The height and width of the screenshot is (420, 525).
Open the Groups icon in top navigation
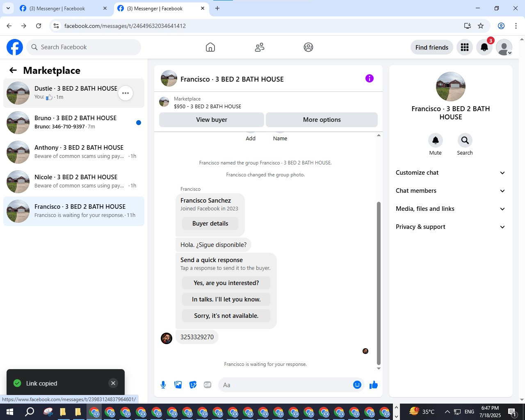point(308,47)
